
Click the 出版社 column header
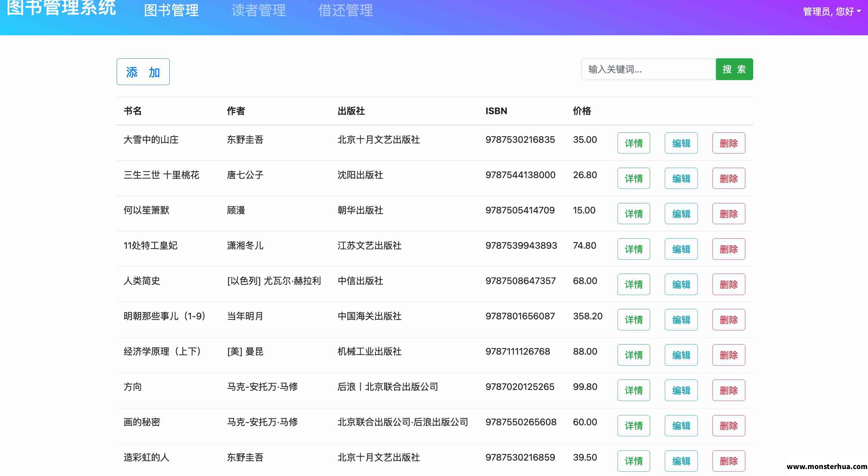click(x=351, y=111)
